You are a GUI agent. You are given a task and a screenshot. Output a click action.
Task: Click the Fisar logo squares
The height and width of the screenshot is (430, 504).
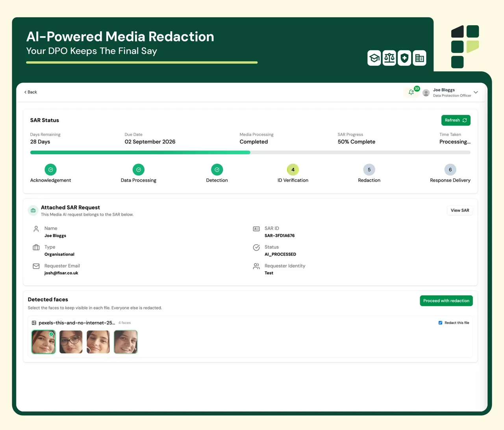pyautogui.click(x=465, y=46)
